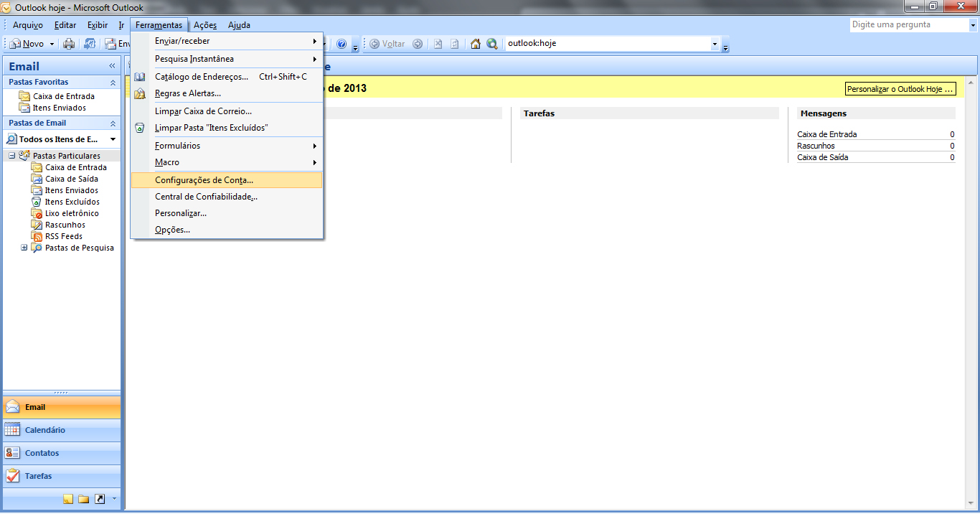This screenshot has height=514, width=980.
Task: Click the recycle bin icon beside Limpar Pasta
Action: (x=140, y=128)
